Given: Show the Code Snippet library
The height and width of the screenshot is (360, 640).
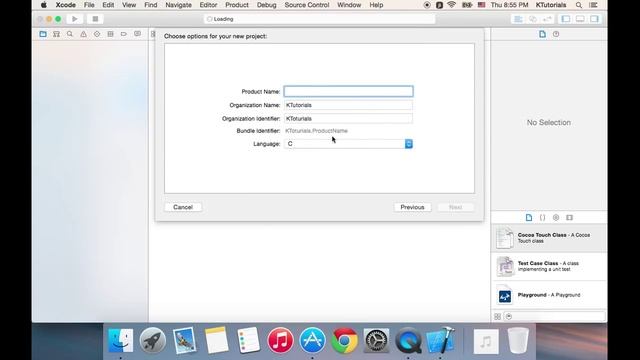Looking at the screenshot, I should pyautogui.click(x=542, y=218).
